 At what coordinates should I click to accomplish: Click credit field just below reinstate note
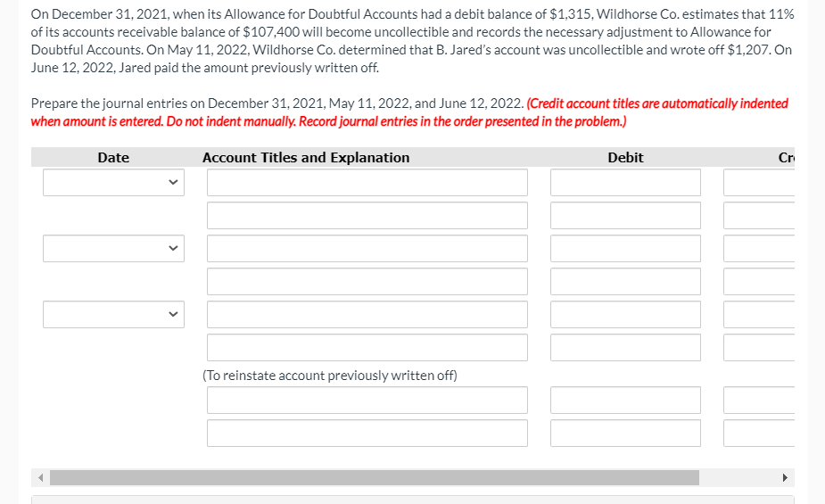point(759,400)
